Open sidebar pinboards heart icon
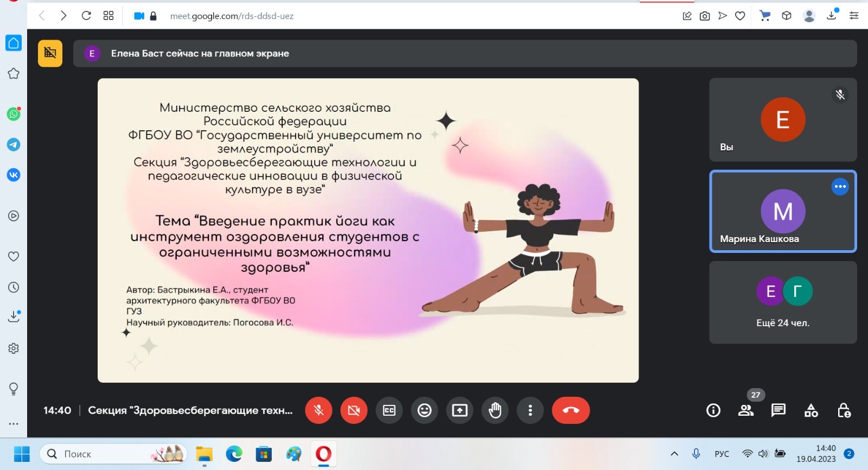 pyautogui.click(x=14, y=256)
